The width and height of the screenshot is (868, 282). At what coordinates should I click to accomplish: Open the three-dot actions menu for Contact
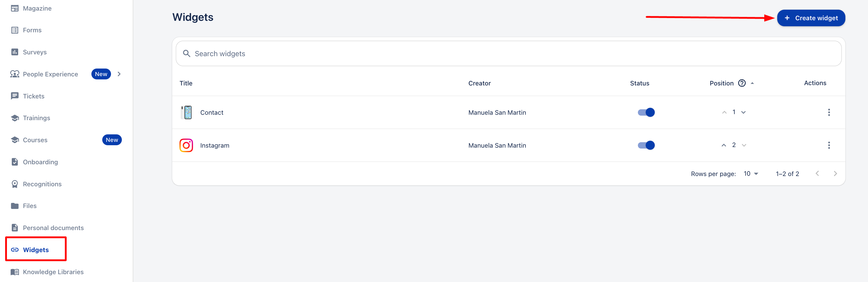[x=828, y=112]
